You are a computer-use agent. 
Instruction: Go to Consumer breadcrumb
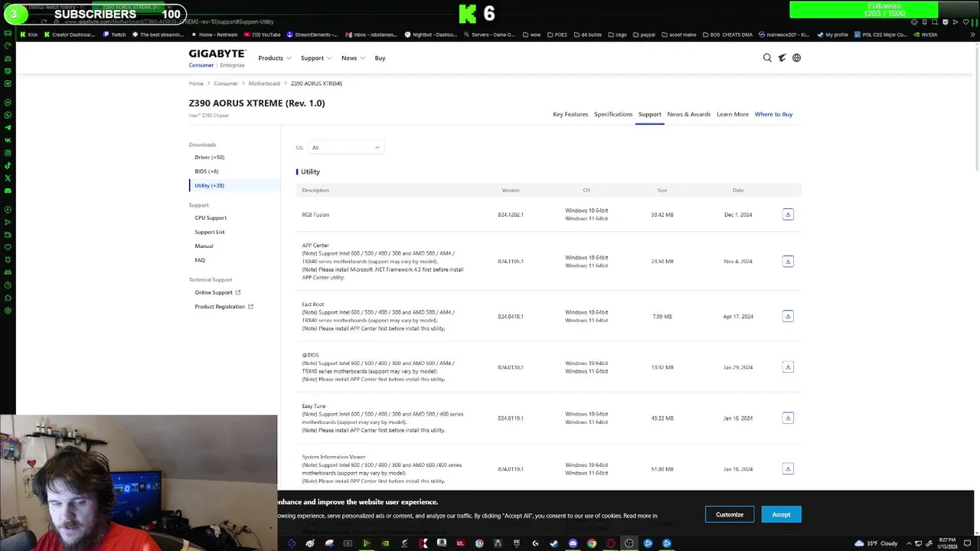(226, 83)
